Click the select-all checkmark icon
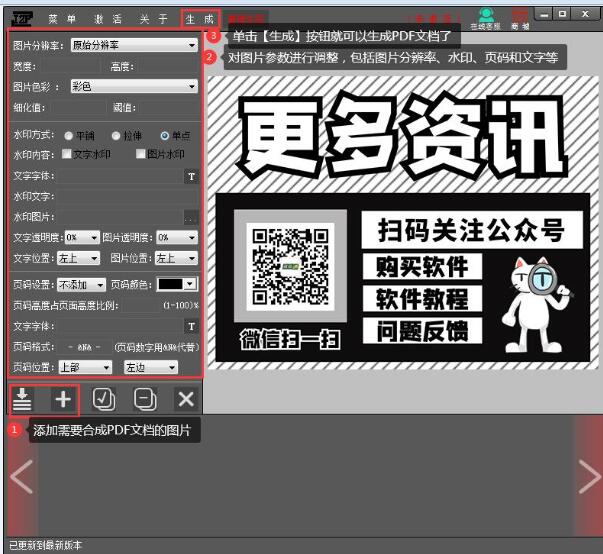The width and height of the screenshot is (603, 554). [104, 399]
